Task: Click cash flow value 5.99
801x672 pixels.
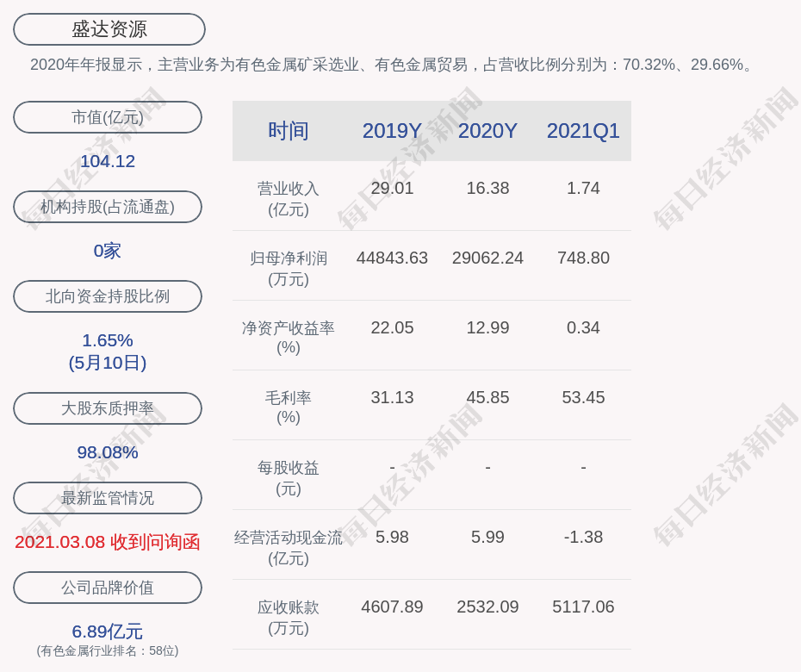Action: (487, 537)
